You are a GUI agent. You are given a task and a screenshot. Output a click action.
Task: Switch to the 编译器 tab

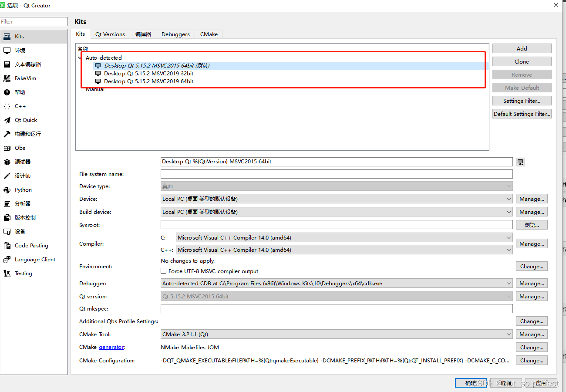tap(143, 34)
